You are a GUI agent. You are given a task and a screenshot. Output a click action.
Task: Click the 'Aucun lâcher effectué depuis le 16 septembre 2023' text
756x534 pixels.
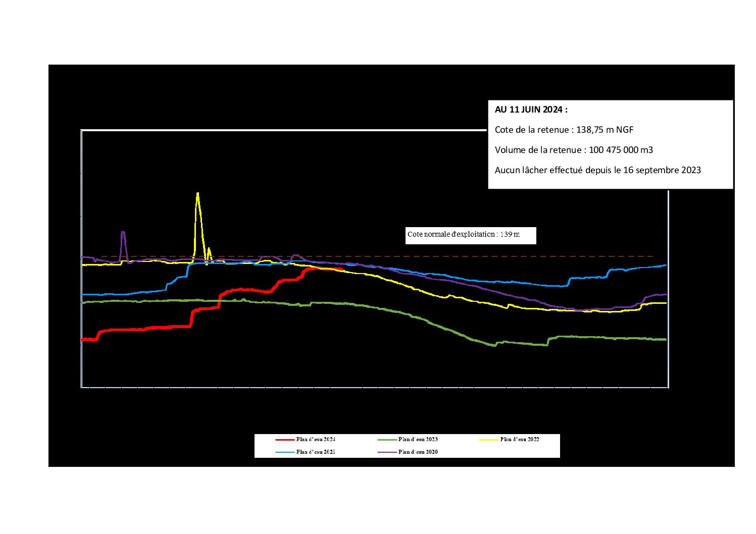597,170
